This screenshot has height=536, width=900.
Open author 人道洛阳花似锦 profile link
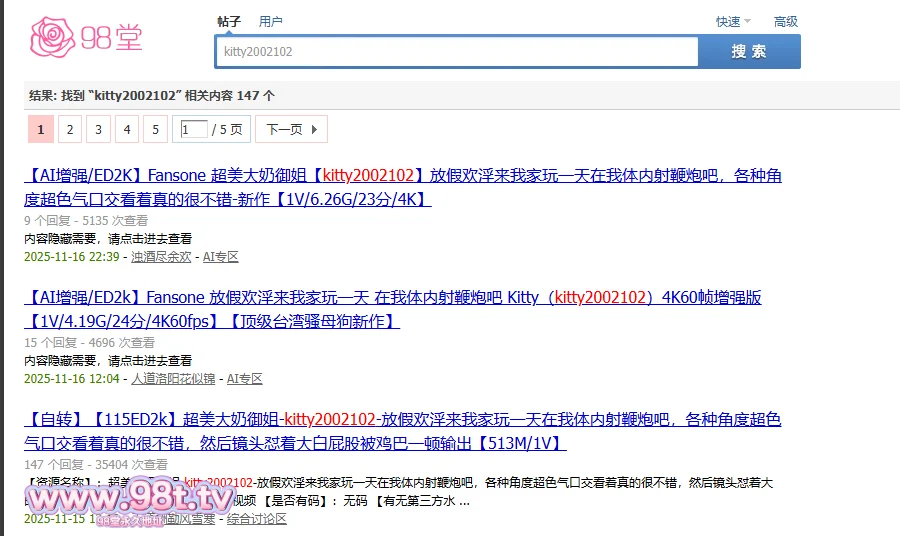pyautogui.click(x=173, y=379)
